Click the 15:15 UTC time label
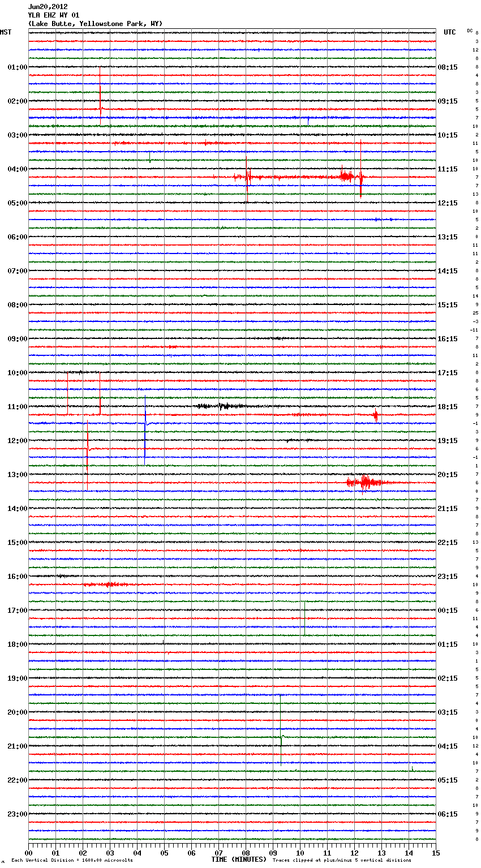Screen dimensions: 481x868 point(448,305)
